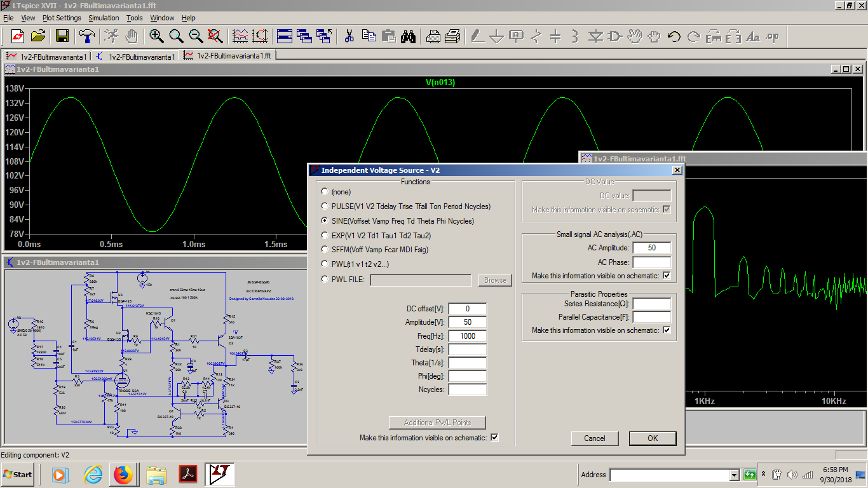Screen dimensions: 868x488
Task: Select the PWL(t1 v1 t2 v2...) radio button
Action: [325, 264]
